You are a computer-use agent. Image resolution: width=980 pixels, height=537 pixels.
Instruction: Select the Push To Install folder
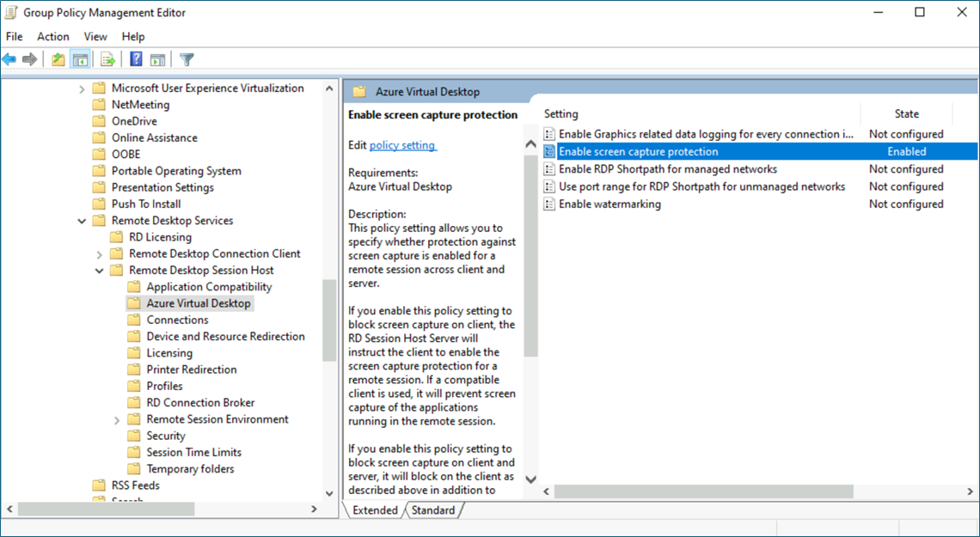[x=146, y=204]
